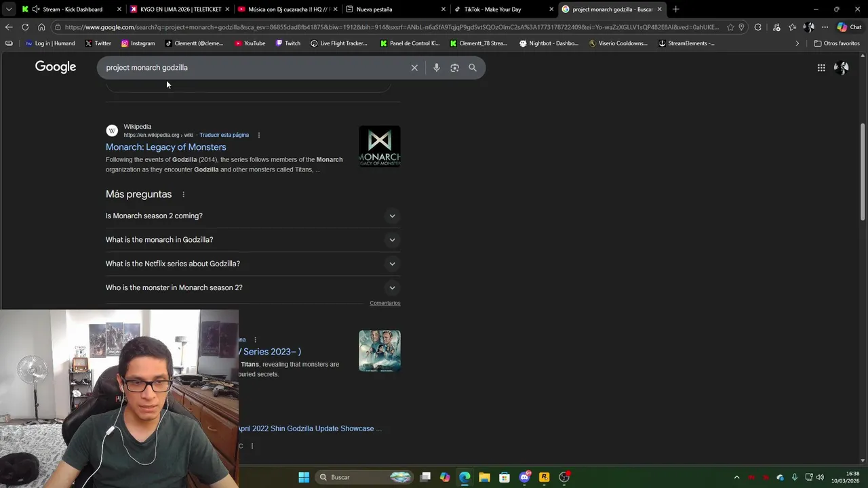The height and width of the screenshot is (488, 868).
Task: Open a new tab with plus button
Action: [675, 9]
